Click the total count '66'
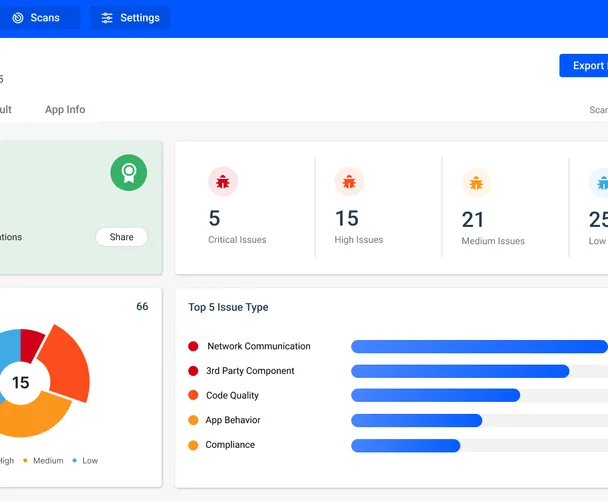This screenshot has width=608, height=501. coord(142,306)
